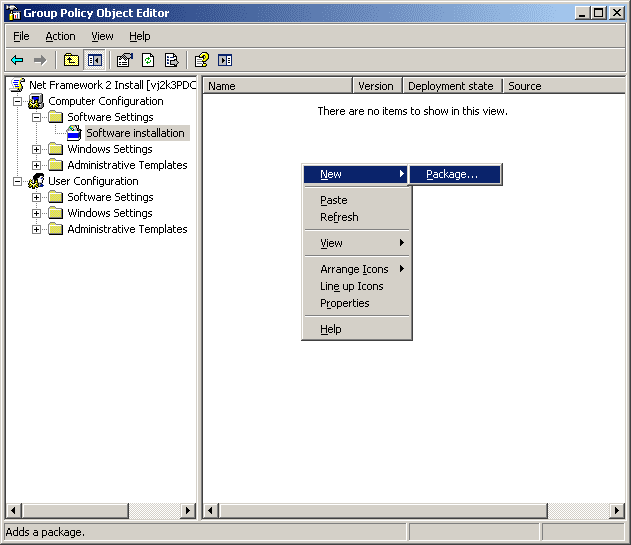Click the Group Policy Object Editor title icon
631x545 pixels.
14,13
